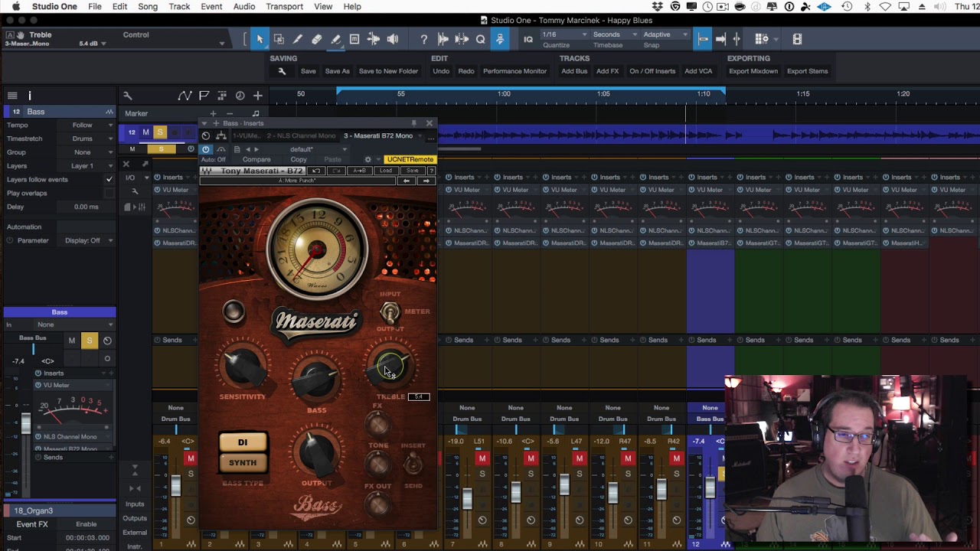980x551 pixels.
Task: Click the Quantize Q icon
Action: [481, 39]
